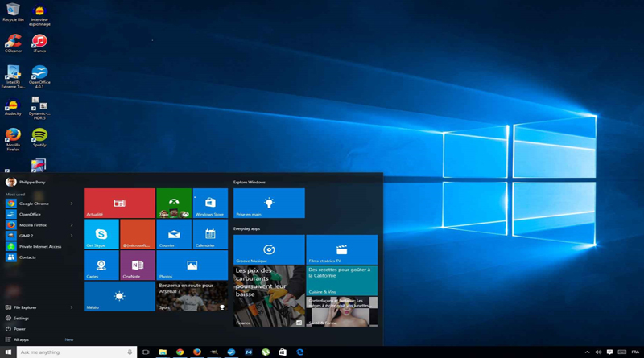Click the Power button in Start menu
The image size is (644, 358).
19,328
